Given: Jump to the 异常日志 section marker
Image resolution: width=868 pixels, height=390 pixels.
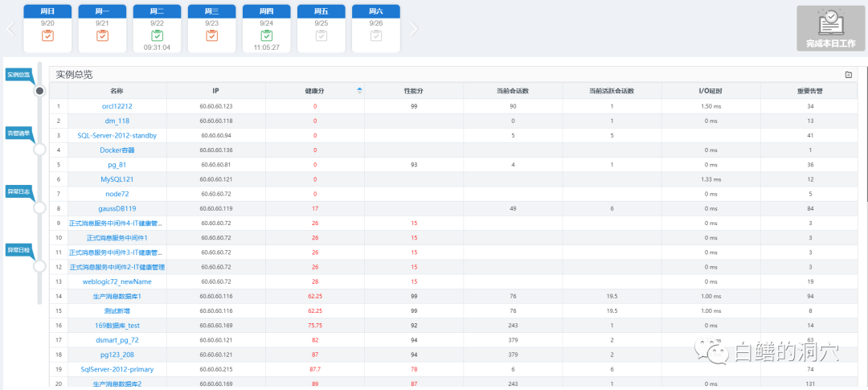Looking at the screenshot, I should tap(18, 191).
